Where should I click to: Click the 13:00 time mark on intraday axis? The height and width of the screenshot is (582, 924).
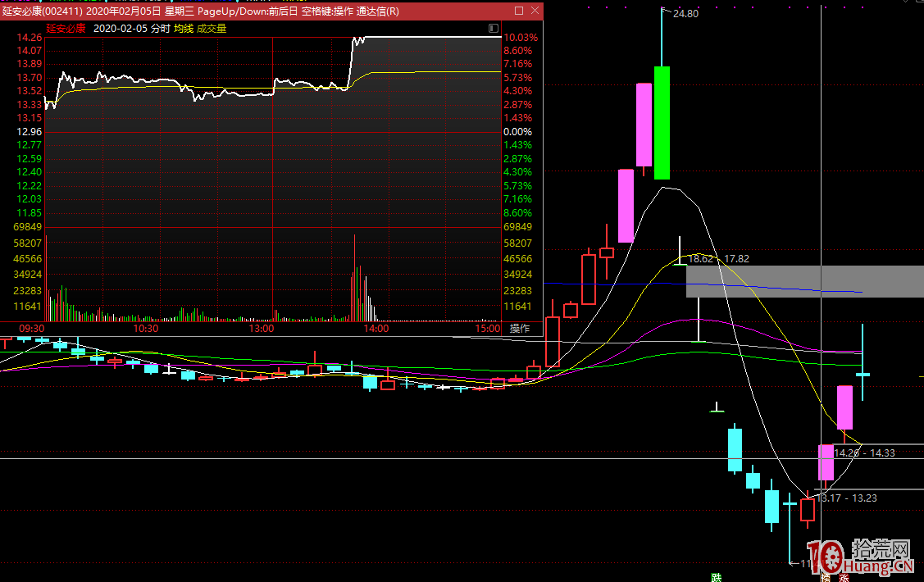pyautogui.click(x=261, y=328)
